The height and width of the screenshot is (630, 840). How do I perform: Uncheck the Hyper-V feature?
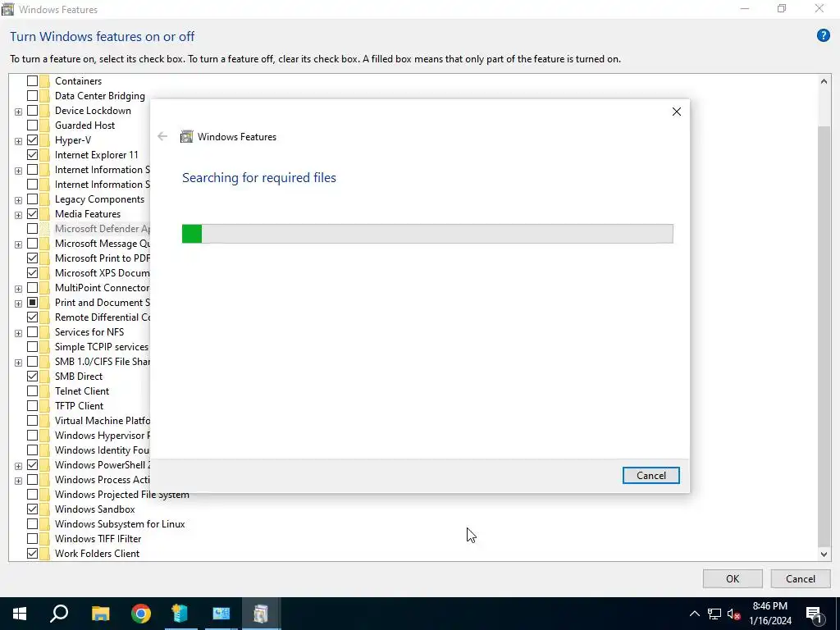pos(32,139)
